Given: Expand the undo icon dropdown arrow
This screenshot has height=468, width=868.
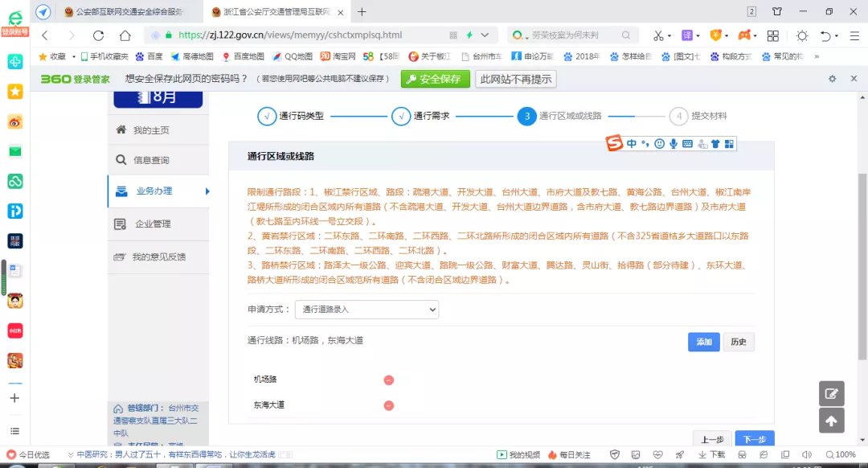Looking at the screenshot, I should click(837, 36).
